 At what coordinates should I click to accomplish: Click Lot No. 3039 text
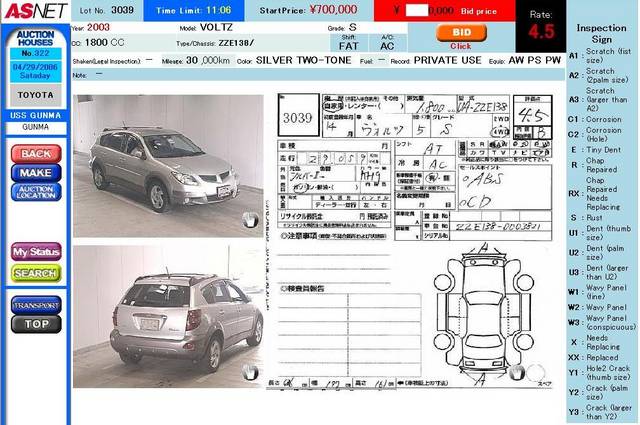[107, 10]
